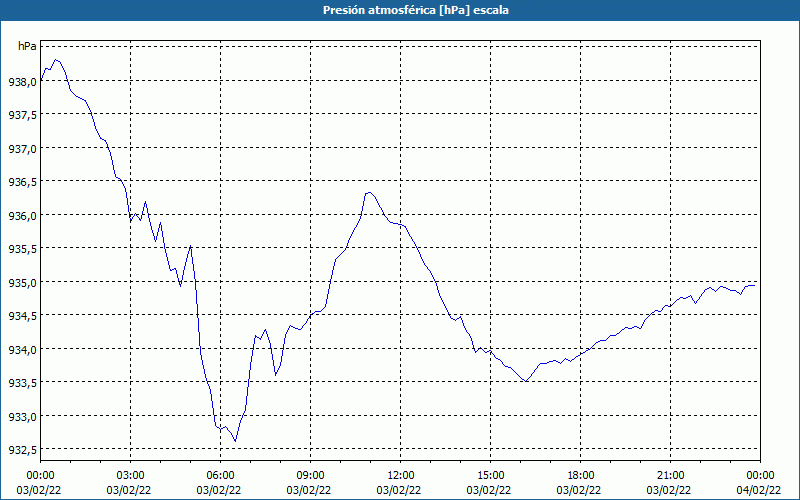Click the 06:00 time axis label

click(x=220, y=476)
